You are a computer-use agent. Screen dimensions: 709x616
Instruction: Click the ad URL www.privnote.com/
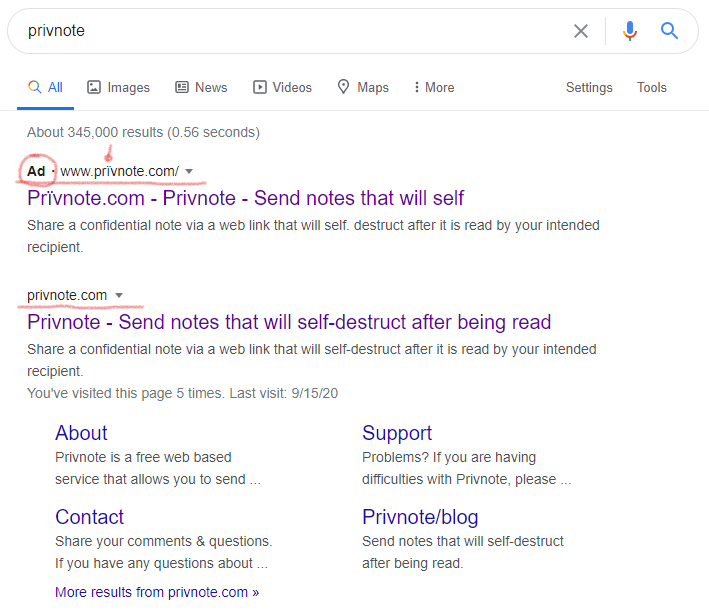tap(119, 171)
